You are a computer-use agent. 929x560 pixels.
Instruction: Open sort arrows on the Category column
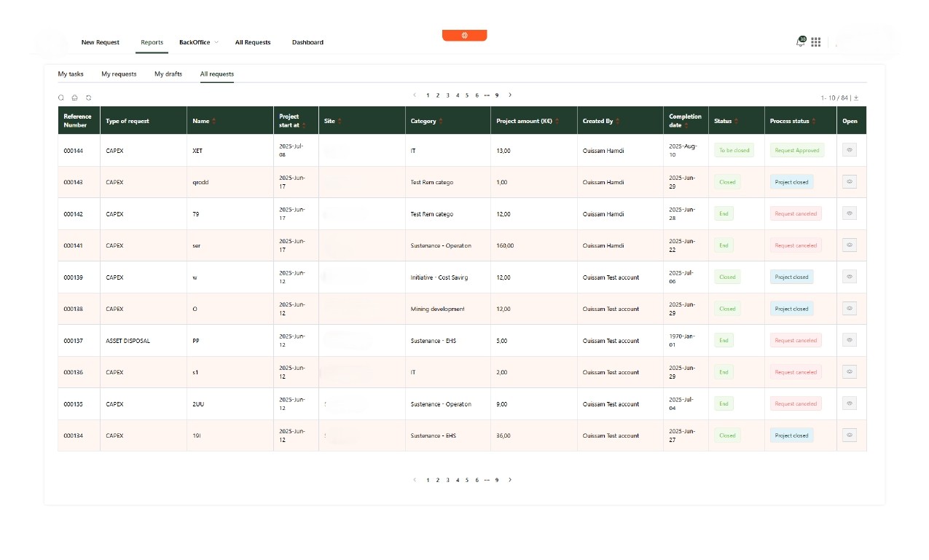point(440,121)
